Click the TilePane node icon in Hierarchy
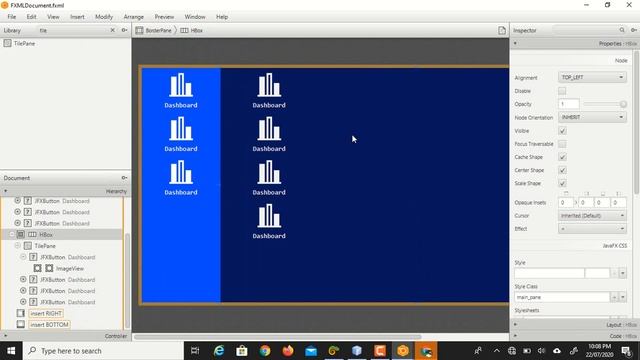 [28, 246]
